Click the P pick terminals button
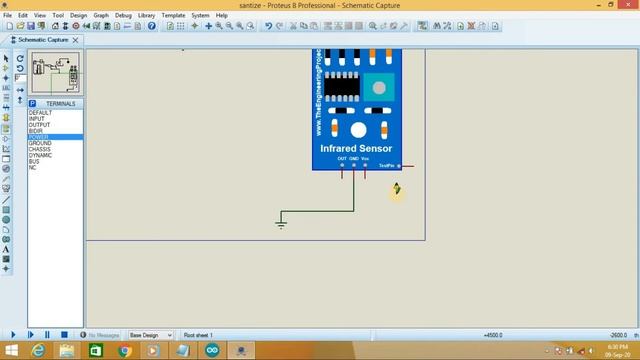This screenshot has width=640, height=360. 33,104
